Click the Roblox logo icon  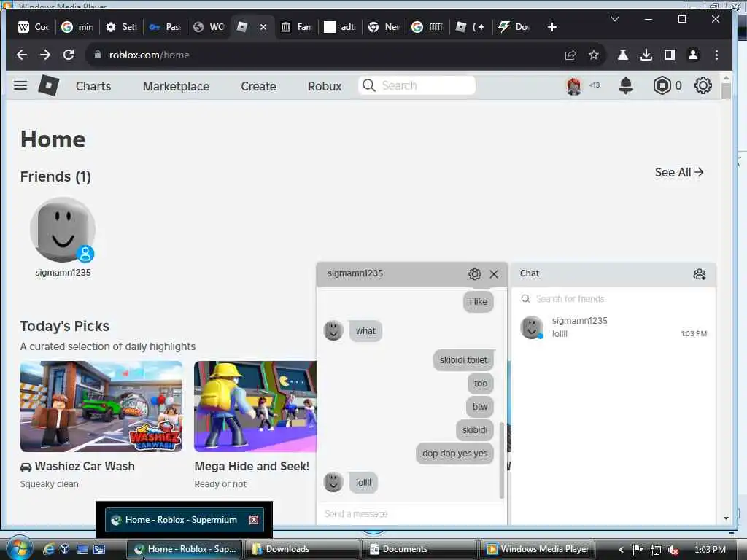click(49, 86)
